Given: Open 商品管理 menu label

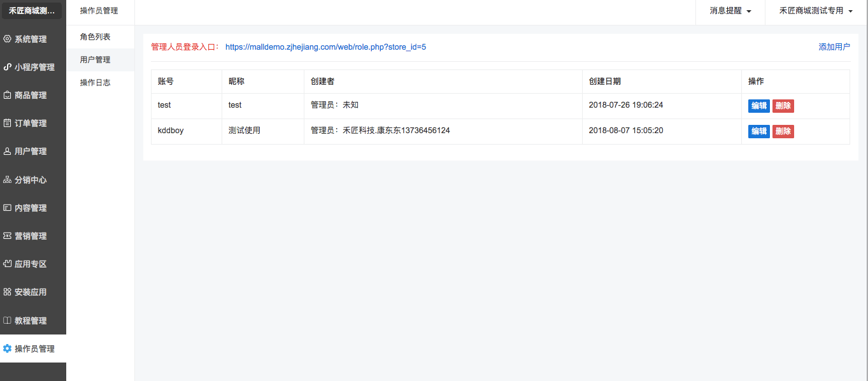Looking at the screenshot, I should pos(31,95).
